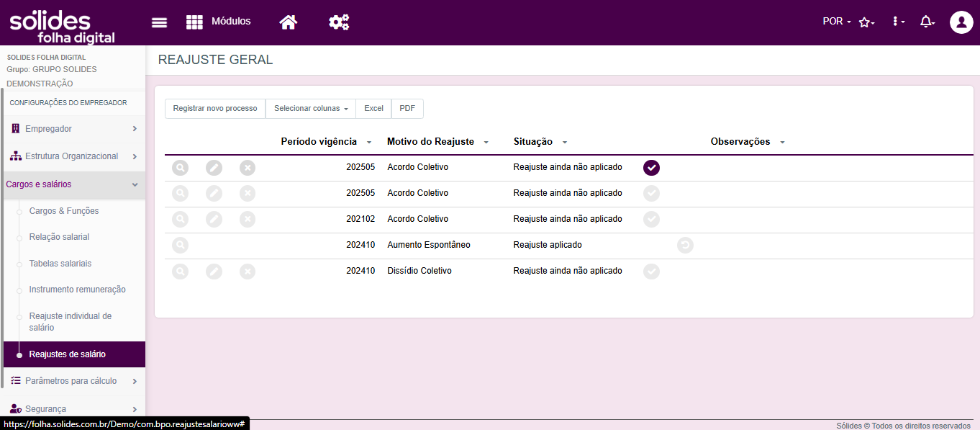Apply the 202102 Acordo Coletivo adjustment checkmark
Viewport: 980px width, 430px height.
(x=651, y=219)
